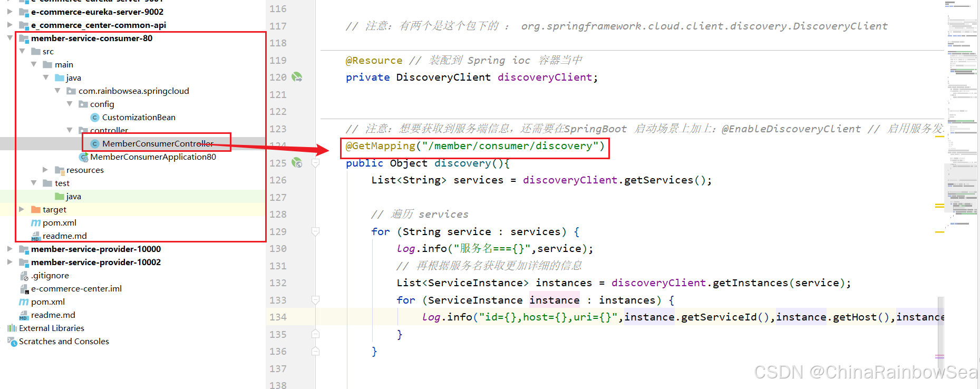
Task: Select the config package folder icon
Action: pos(83,104)
